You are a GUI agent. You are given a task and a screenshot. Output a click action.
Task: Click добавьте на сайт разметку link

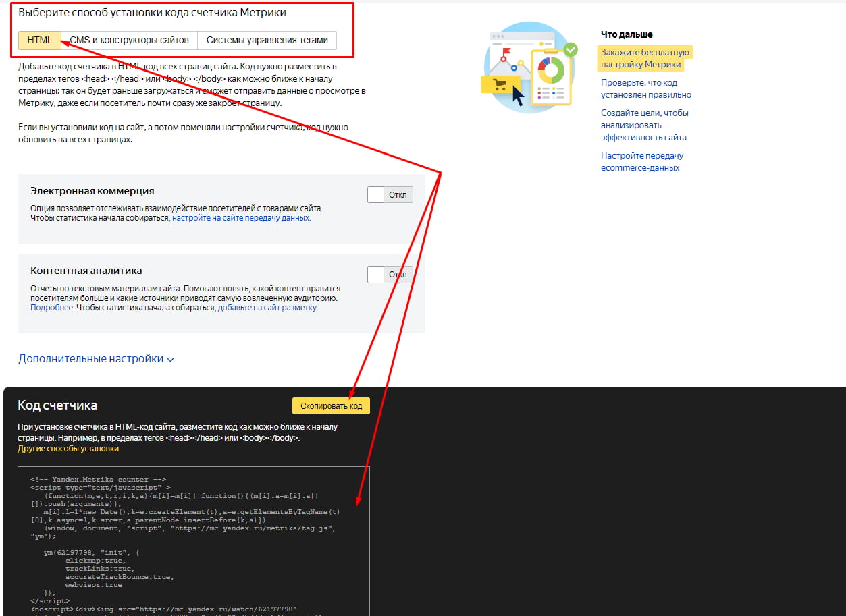[x=267, y=308]
